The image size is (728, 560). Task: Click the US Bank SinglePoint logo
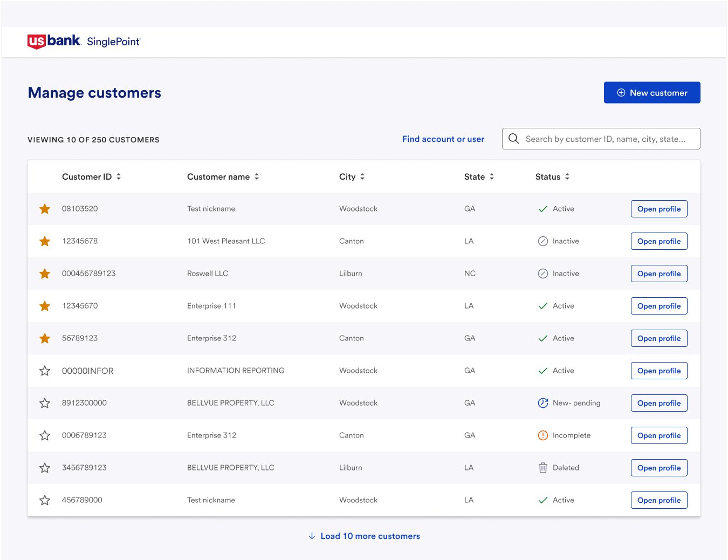84,42
